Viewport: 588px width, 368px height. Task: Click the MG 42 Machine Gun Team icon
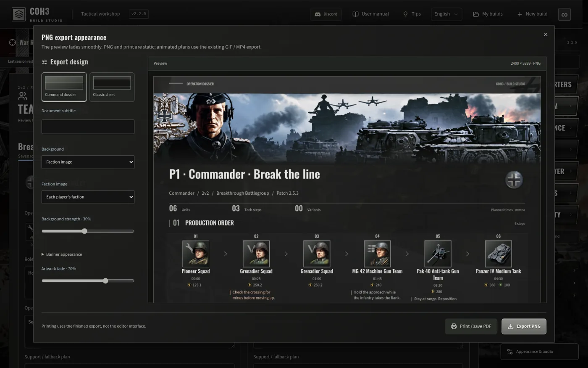[x=377, y=254]
